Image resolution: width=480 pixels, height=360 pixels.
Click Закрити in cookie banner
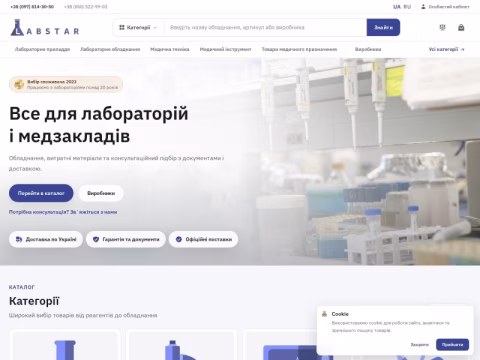point(420,345)
